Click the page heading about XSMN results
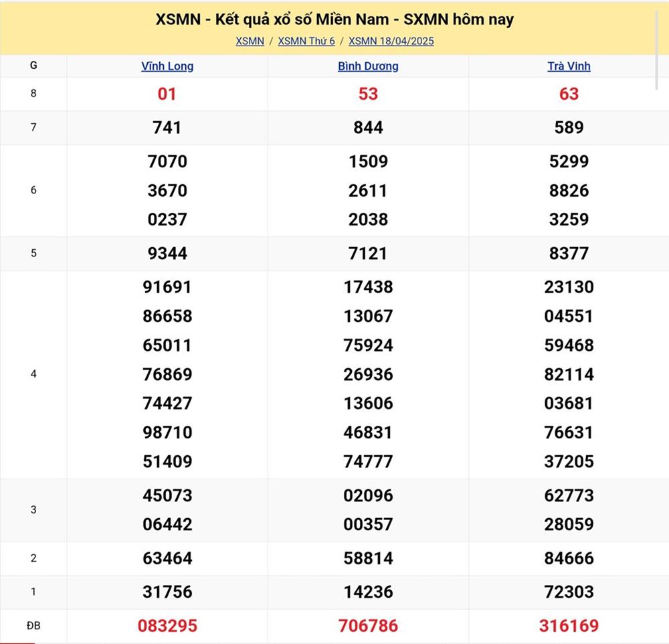The height and width of the screenshot is (644, 669). click(334, 19)
